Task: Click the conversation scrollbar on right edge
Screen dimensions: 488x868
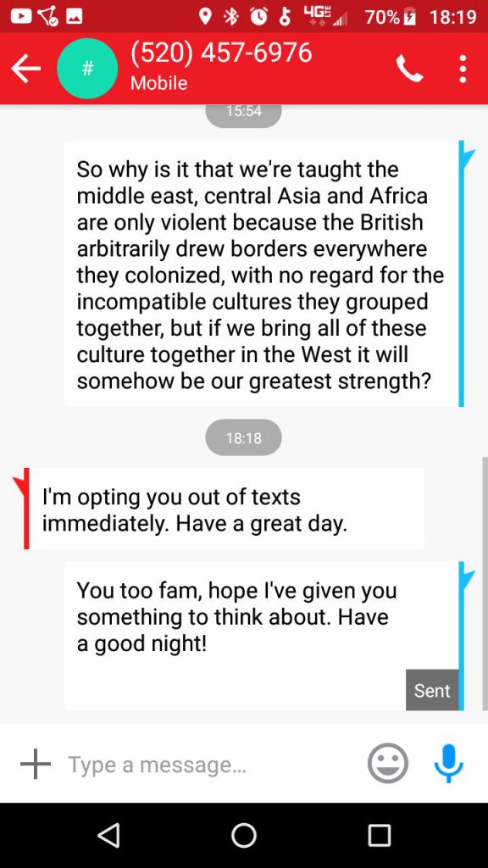Action: click(485, 584)
